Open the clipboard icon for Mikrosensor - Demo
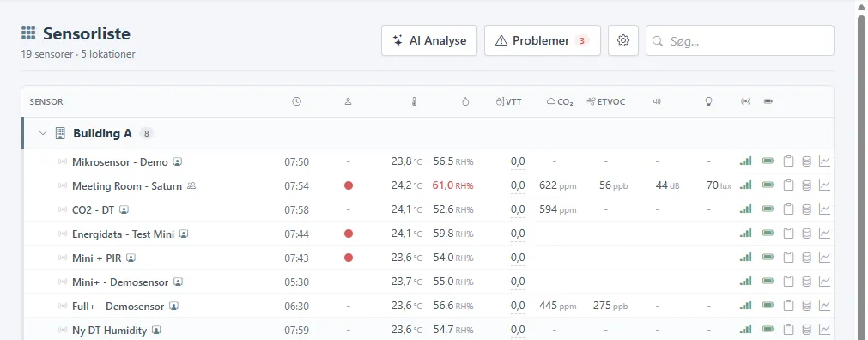 [788, 161]
